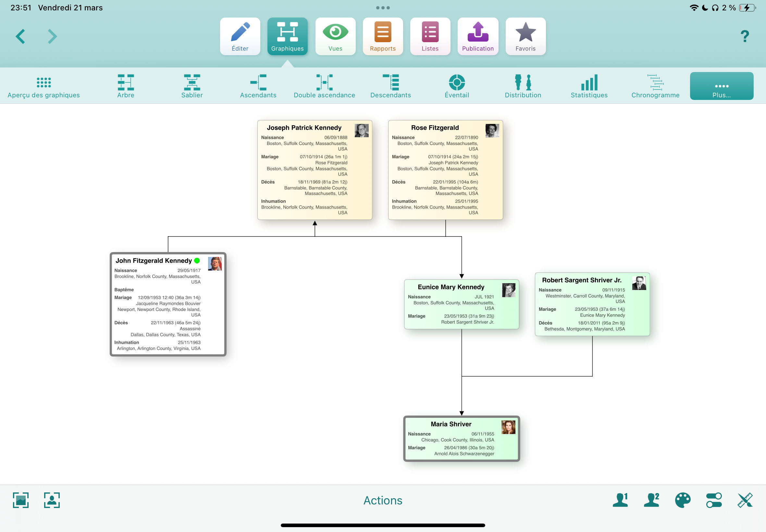Tap the Wi-Fi status icon
766x532 pixels.
pos(694,8)
